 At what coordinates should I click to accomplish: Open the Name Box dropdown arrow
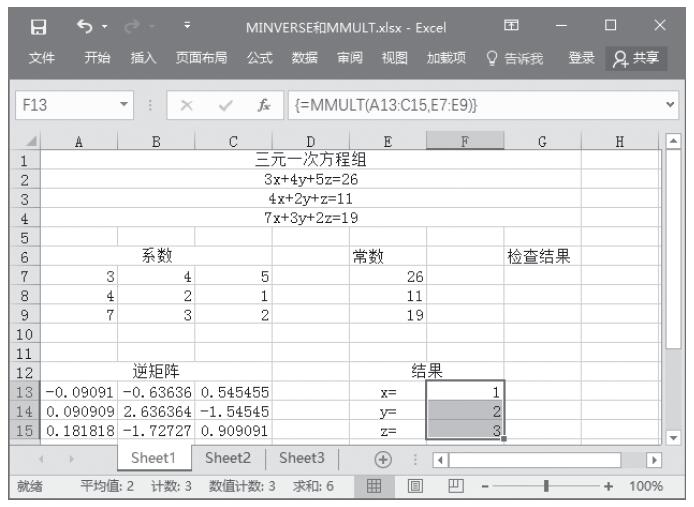123,104
